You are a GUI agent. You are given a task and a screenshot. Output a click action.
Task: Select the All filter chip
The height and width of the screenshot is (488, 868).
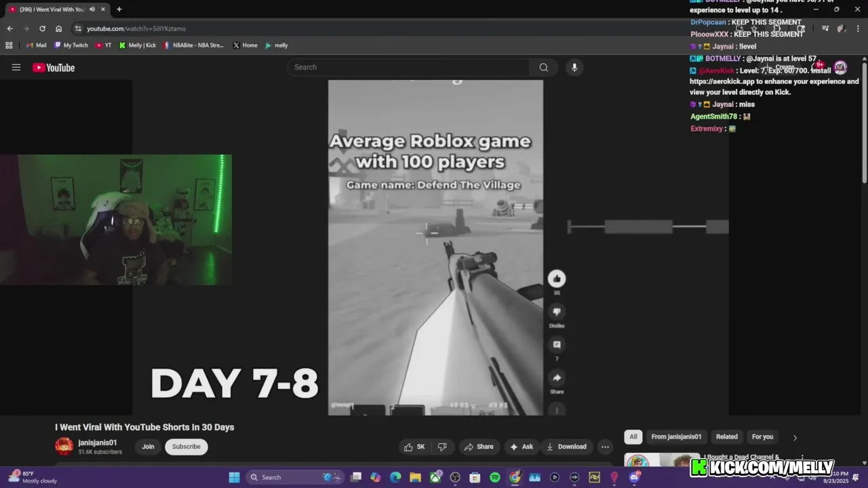click(x=633, y=436)
